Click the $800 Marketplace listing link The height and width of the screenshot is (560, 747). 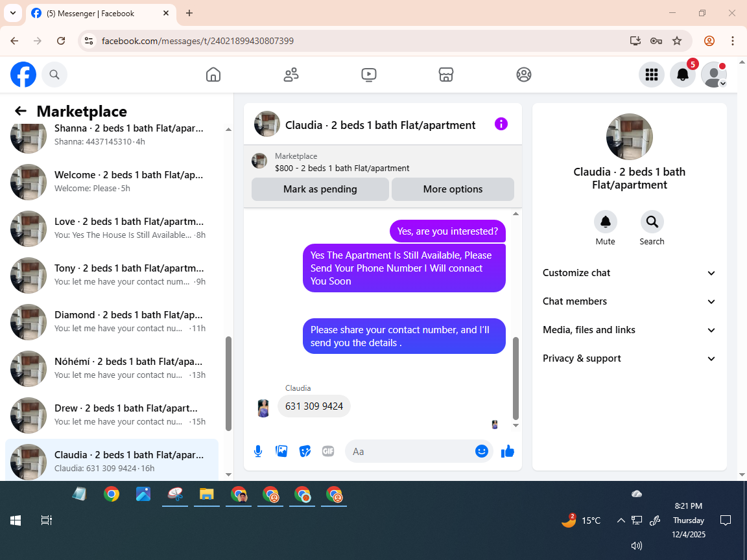click(x=342, y=168)
